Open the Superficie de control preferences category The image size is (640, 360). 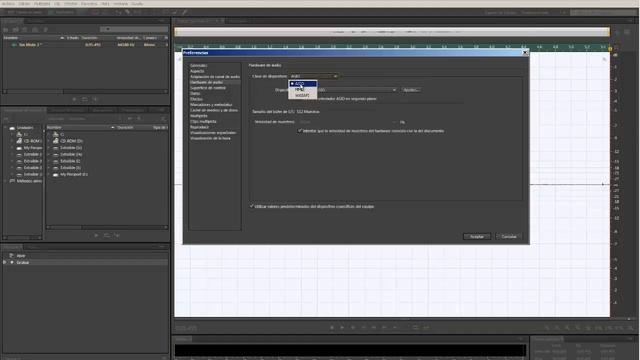208,88
